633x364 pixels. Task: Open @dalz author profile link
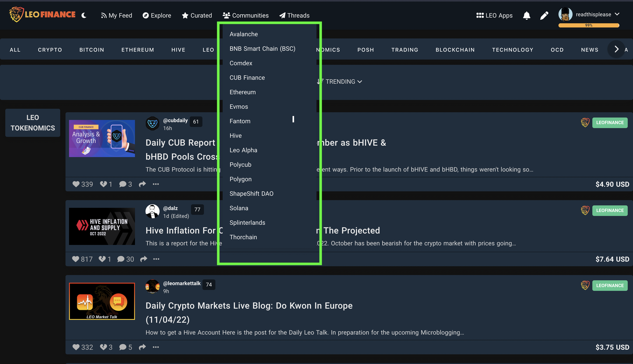[x=170, y=208]
